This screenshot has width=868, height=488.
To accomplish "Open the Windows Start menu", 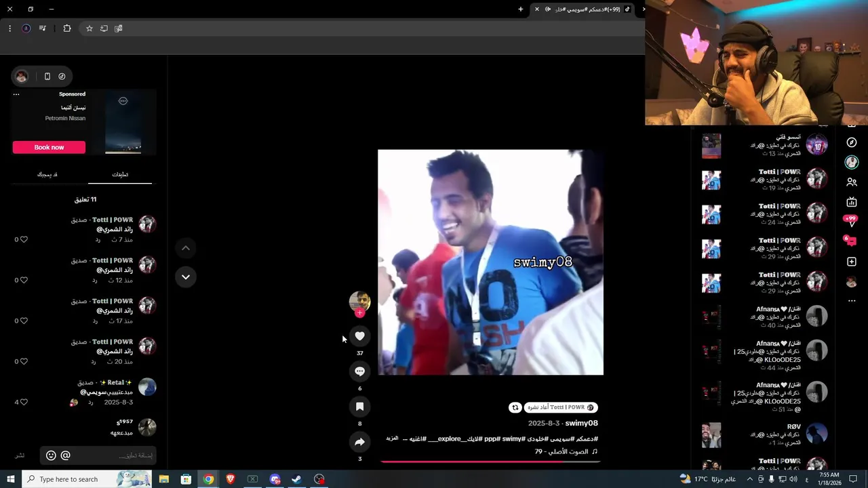I will 10,479.
